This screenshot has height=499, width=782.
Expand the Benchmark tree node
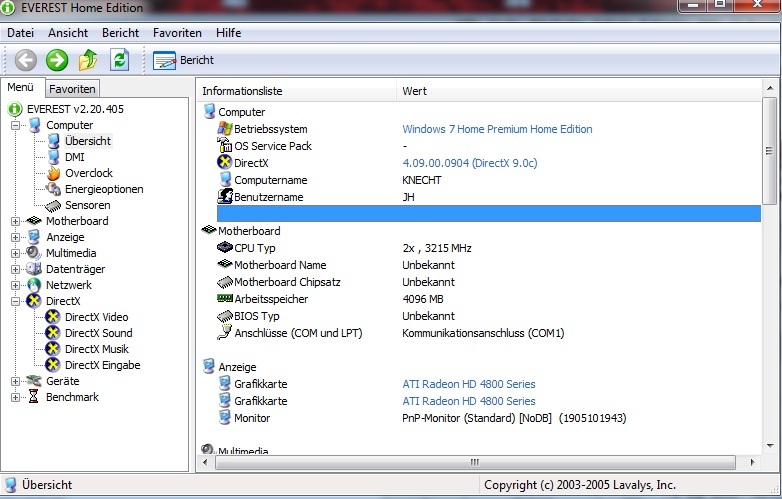tap(16, 397)
